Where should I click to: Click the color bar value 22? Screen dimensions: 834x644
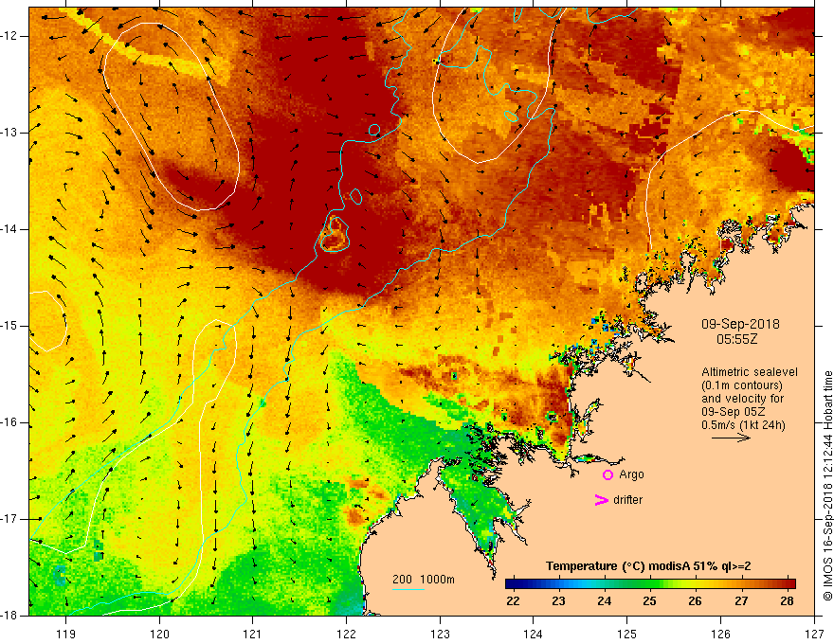[x=513, y=601]
